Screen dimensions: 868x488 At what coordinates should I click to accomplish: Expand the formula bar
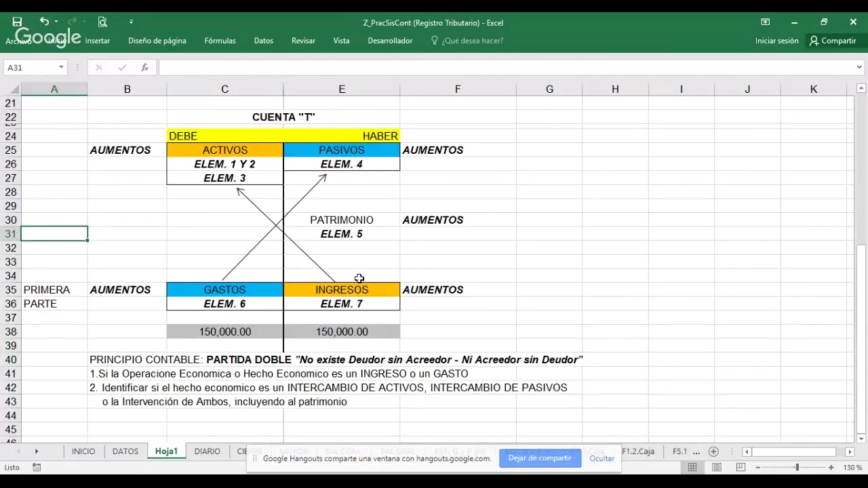pos(859,67)
